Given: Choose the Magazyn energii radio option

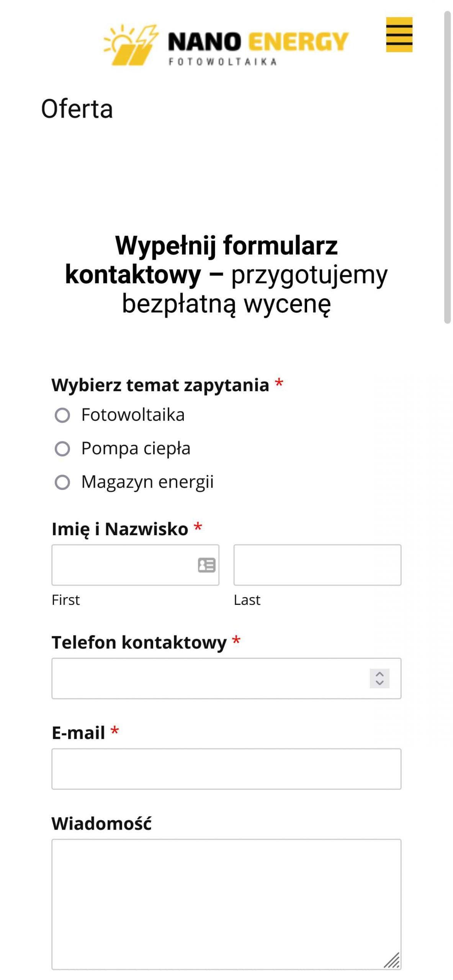Looking at the screenshot, I should pos(62,482).
